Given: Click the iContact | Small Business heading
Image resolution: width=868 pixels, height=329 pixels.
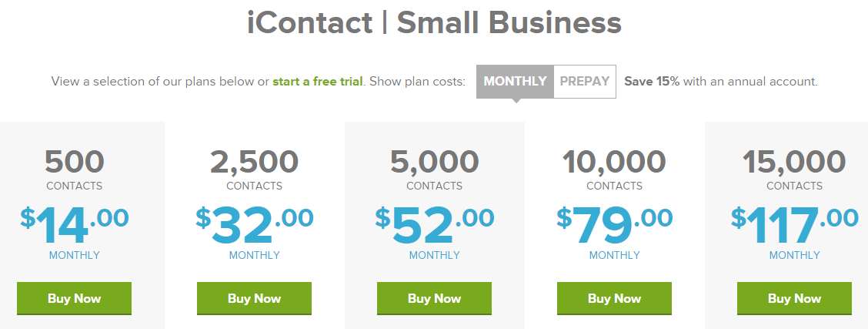Looking at the screenshot, I should tap(434, 23).
